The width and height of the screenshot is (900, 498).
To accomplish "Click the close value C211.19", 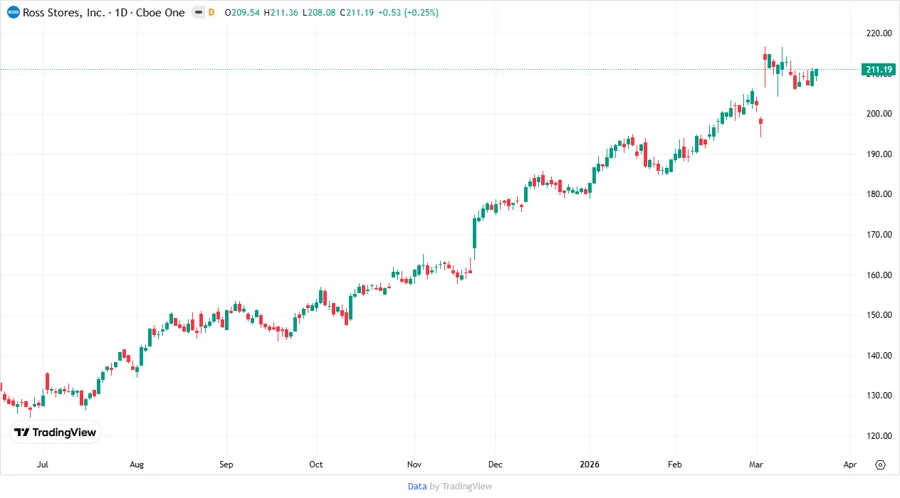I will (356, 12).
